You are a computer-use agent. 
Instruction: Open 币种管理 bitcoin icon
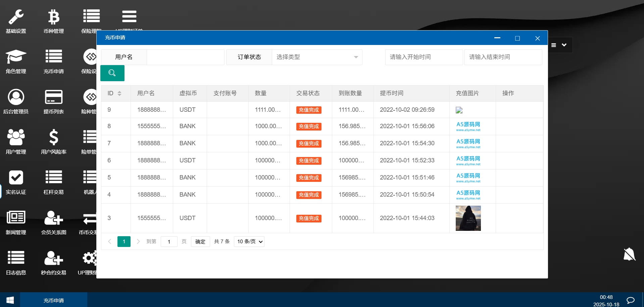(54, 17)
